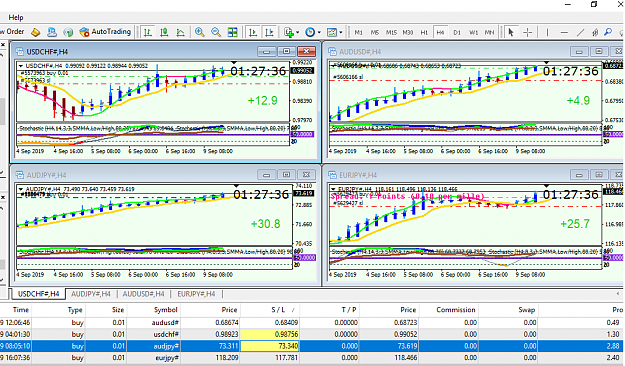Click the chart templates icon
The image size is (625, 366).
pyautogui.click(x=332, y=32)
